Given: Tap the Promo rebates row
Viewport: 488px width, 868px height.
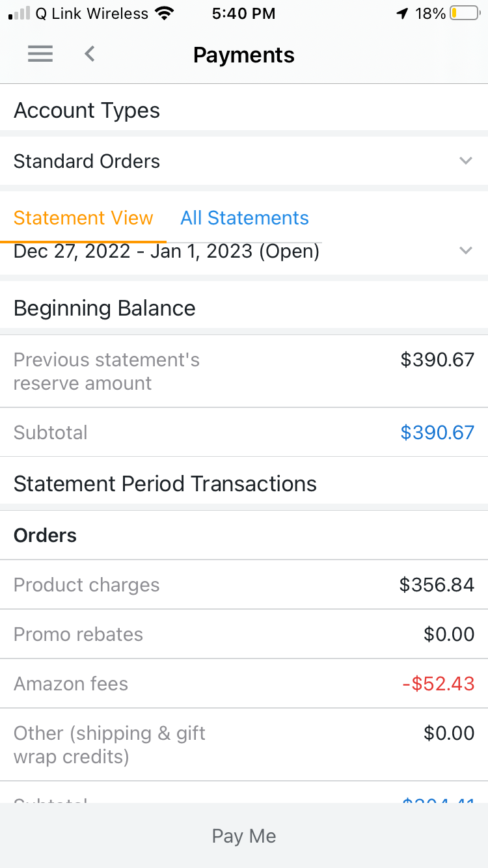Looking at the screenshot, I should (244, 634).
